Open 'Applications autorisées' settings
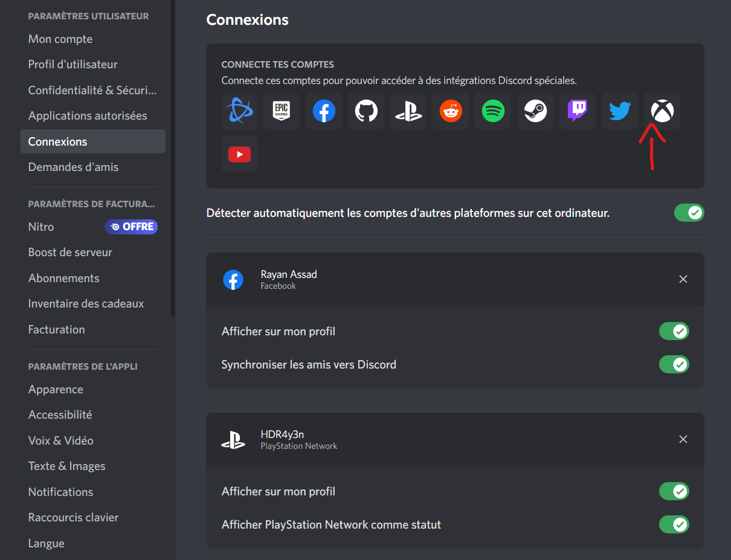 [93, 115]
